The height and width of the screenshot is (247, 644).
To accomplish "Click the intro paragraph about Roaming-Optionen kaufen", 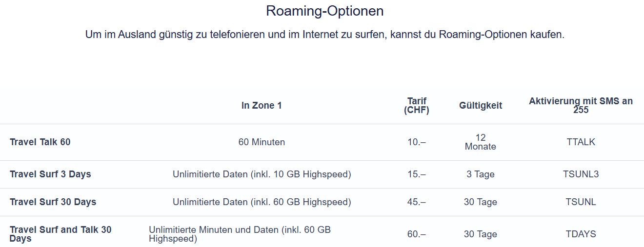I will [x=324, y=35].
